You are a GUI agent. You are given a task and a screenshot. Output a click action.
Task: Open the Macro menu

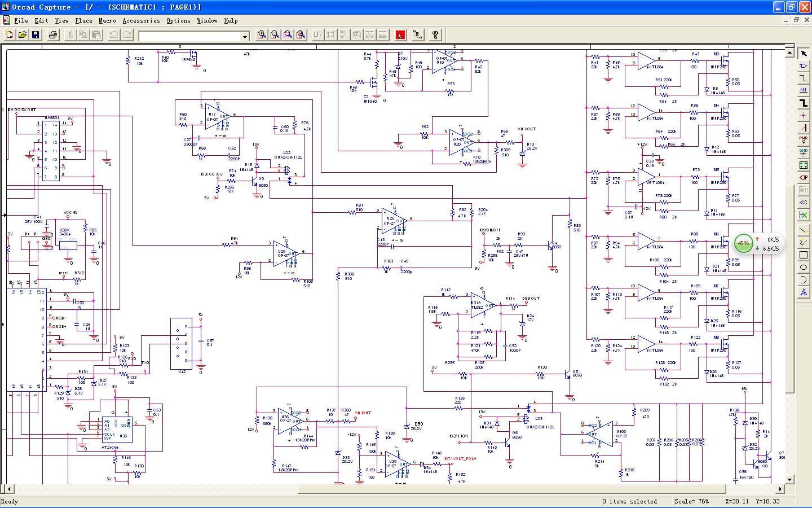[107, 20]
